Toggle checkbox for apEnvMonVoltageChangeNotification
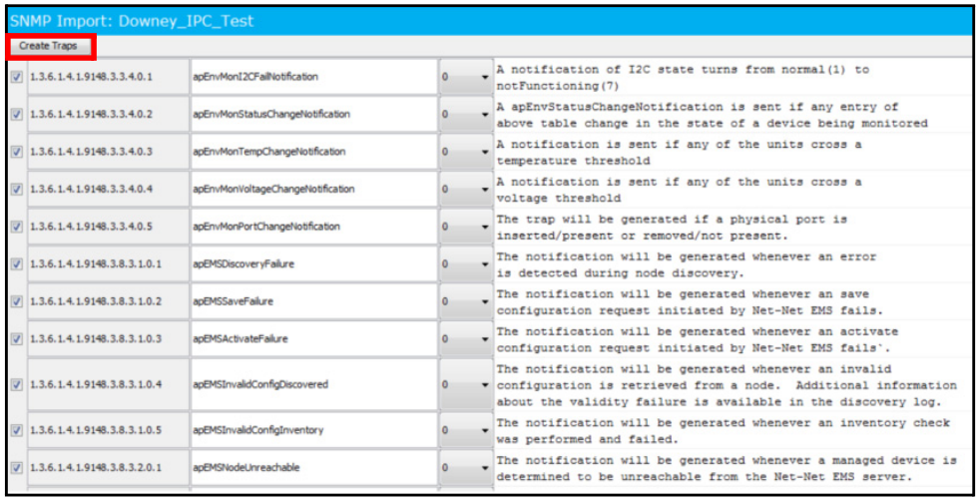The image size is (980, 501). [x=17, y=190]
